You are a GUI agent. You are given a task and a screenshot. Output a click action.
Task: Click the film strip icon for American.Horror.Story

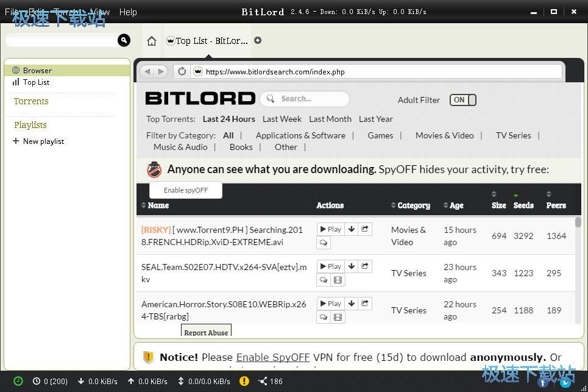point(338,318)
